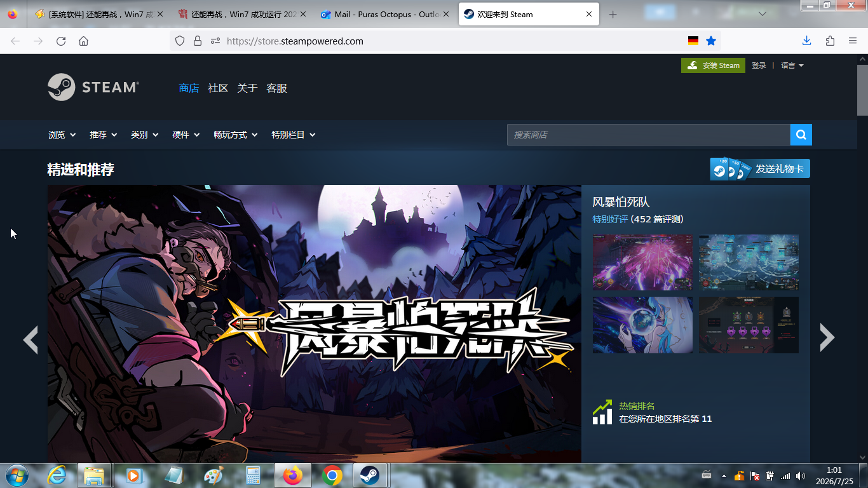This screenshot has height=488, width=868.
Task: Expand the 特别栏目 dropdown menu
Action: pyautogui.click(x=294, y=135)
